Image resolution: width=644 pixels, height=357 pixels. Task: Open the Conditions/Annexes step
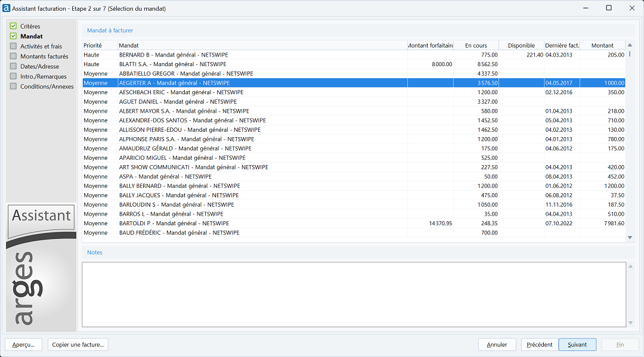click(47, 86)
